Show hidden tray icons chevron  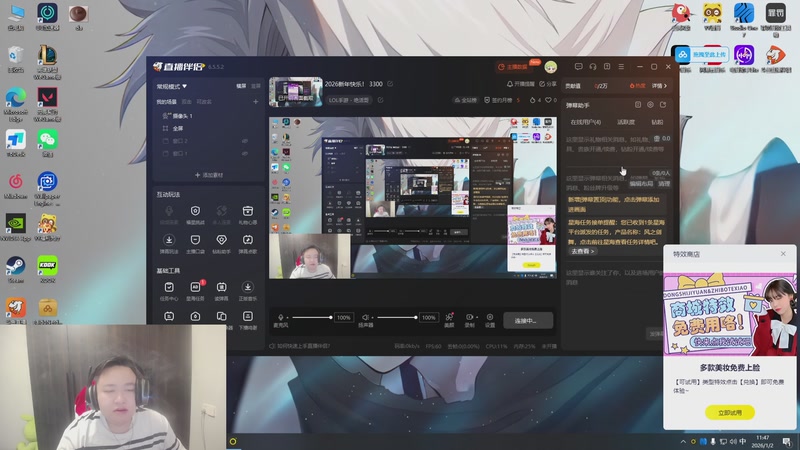(683, 441)
